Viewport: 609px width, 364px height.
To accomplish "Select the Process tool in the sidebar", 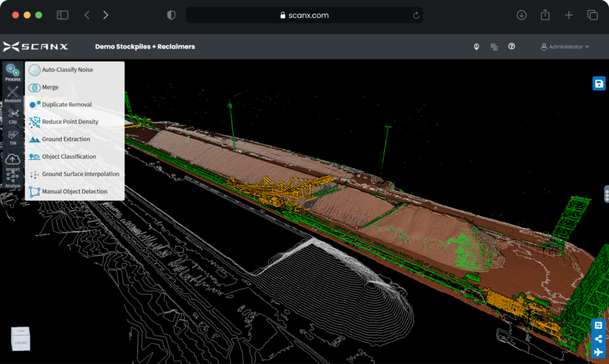I will pyautogui.click(x=12, y=72).
